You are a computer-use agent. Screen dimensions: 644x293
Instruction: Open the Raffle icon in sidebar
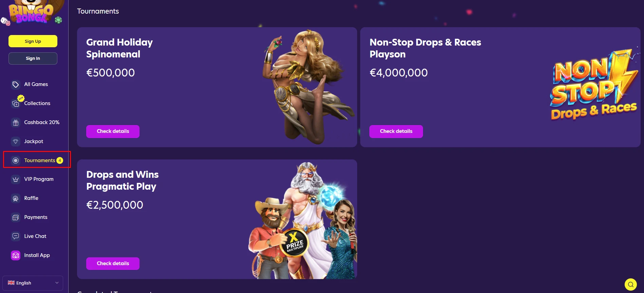click(16, 198)
